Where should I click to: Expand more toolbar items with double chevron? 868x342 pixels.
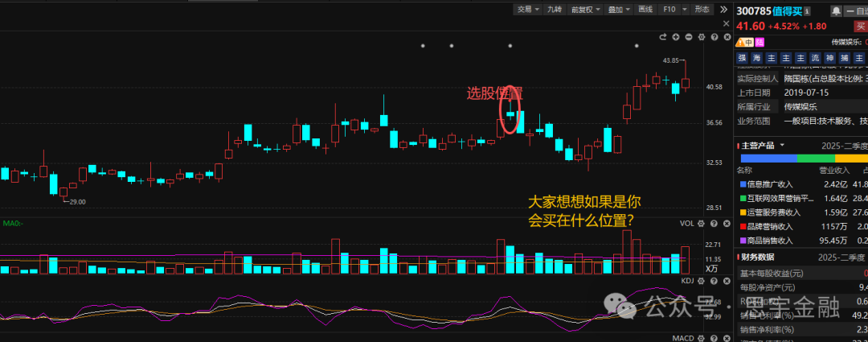pos(723,10)
